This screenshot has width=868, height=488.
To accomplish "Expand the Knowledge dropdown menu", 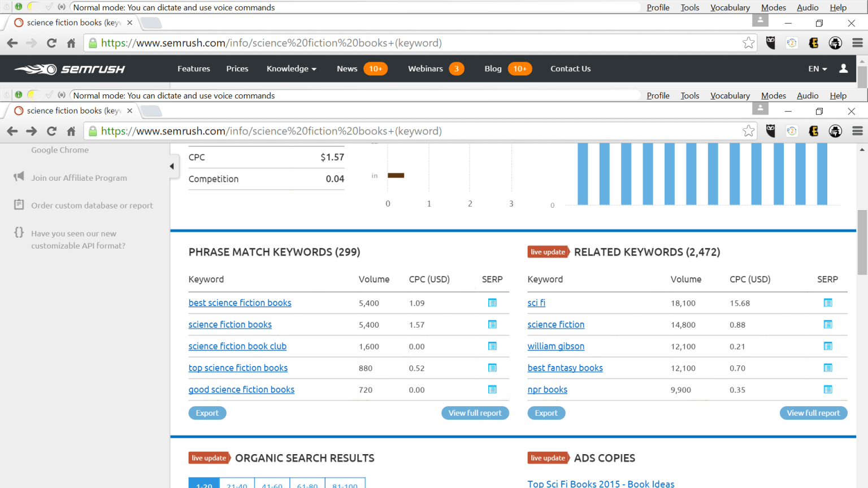I will pos(292,68).
